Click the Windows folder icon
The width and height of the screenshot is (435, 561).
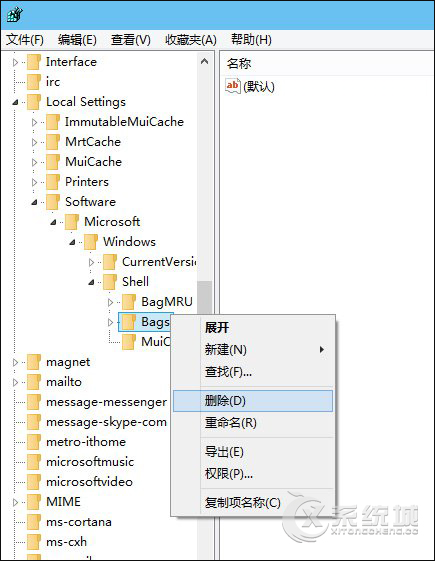(x=91, y=242)
